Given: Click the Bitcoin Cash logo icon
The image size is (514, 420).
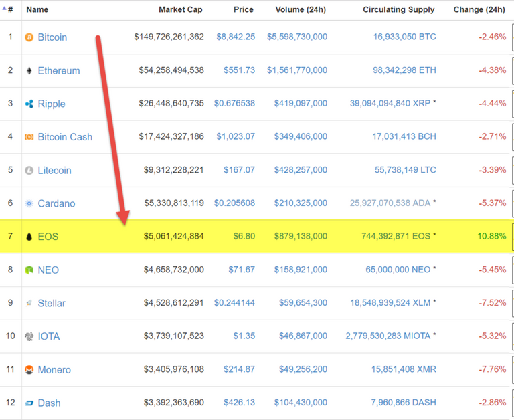Looking at the screenshot, I should tap(29, 137).
